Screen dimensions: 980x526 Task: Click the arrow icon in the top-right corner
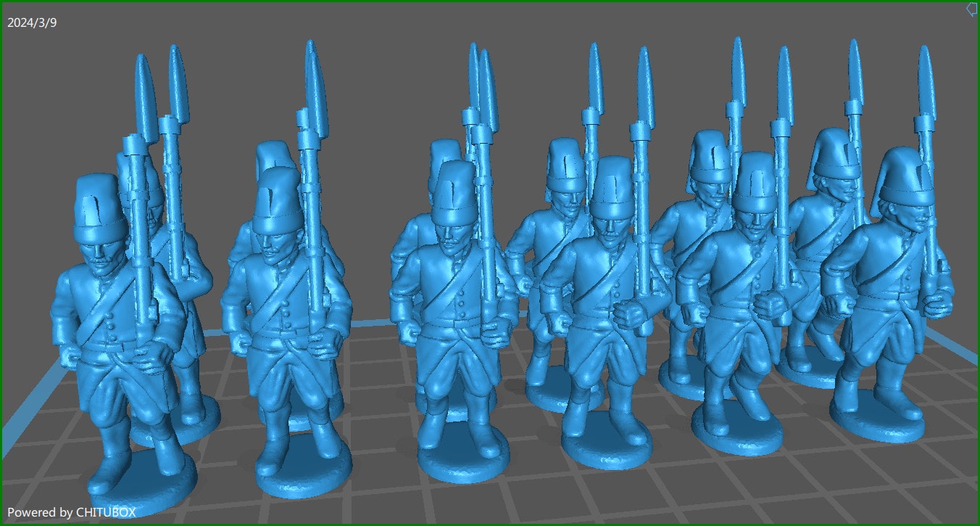pos(972,9)
